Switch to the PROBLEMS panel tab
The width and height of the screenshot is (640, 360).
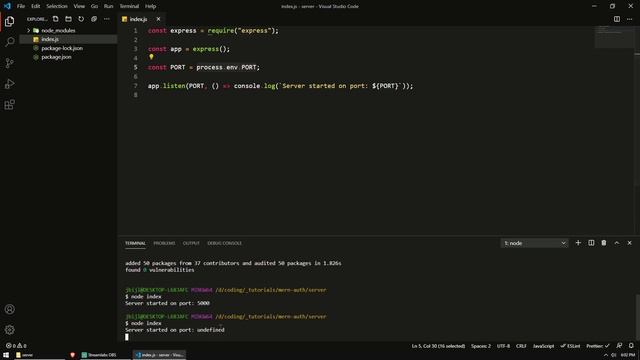(x=164, y=243)
